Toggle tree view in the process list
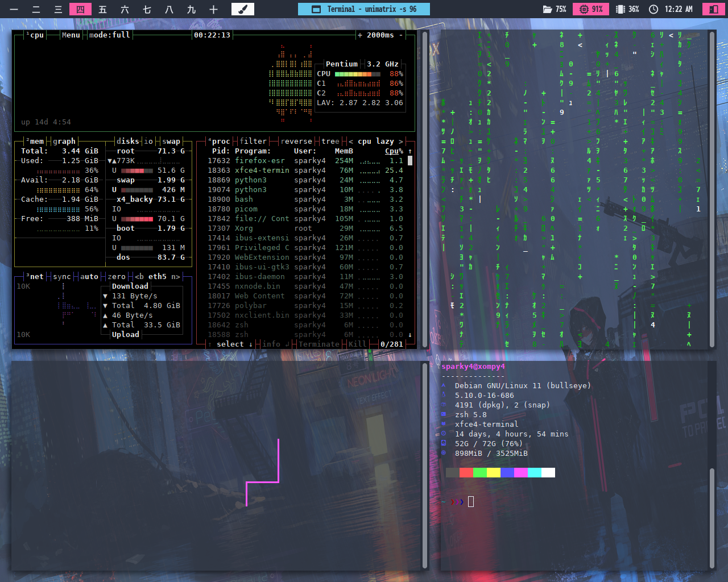The width and height of the screenshot is (728, 582). click(x=330, y=142)
